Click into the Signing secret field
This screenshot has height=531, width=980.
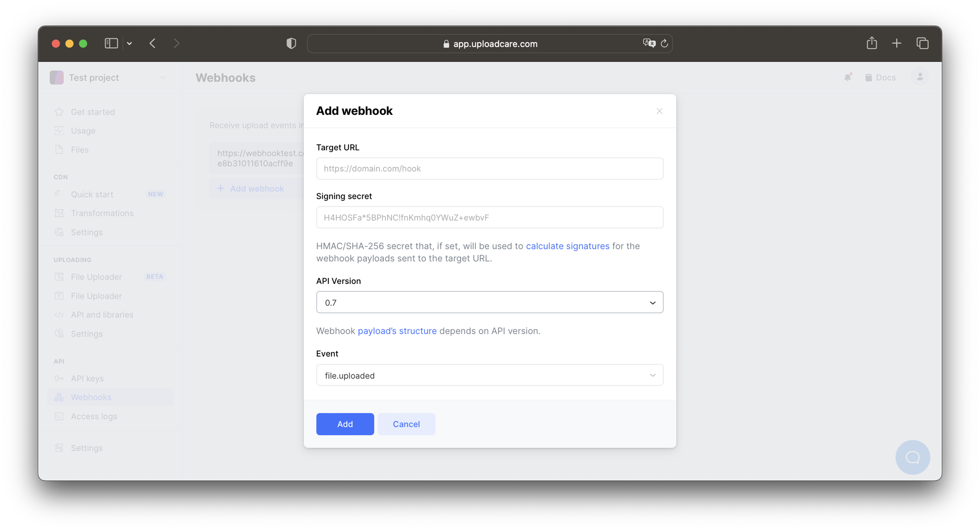(489, 217)
